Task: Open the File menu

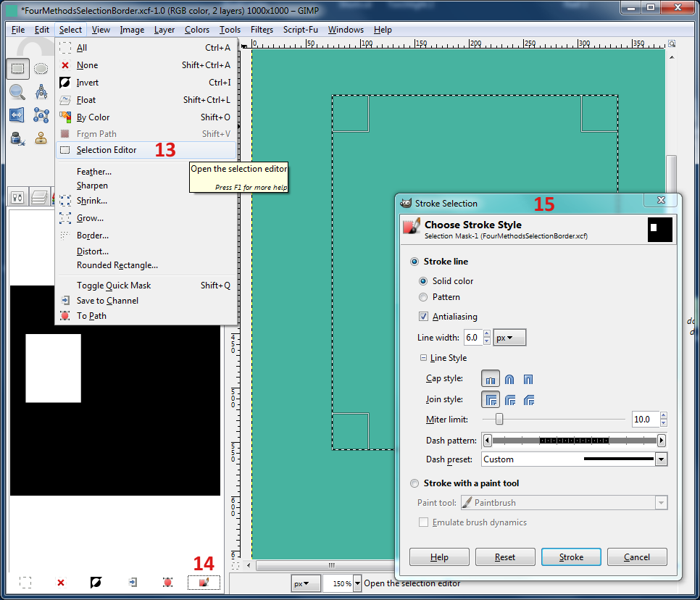Action: 18,30
